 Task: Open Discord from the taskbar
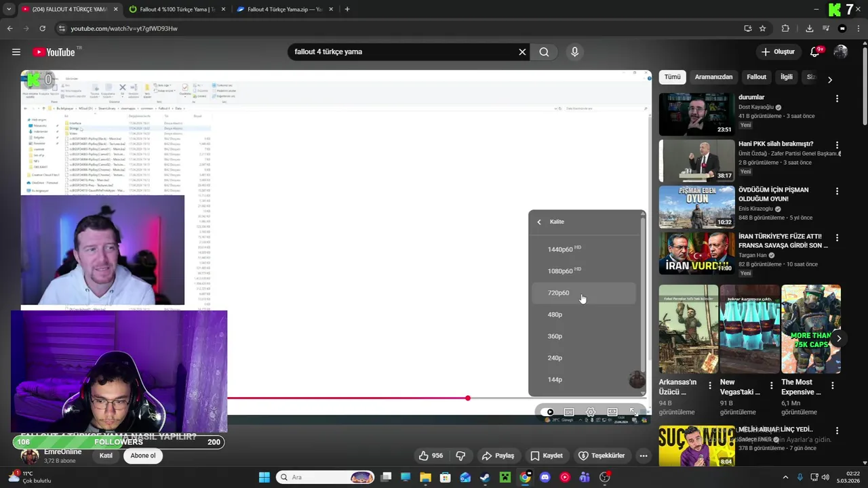[x=545, y=477]
